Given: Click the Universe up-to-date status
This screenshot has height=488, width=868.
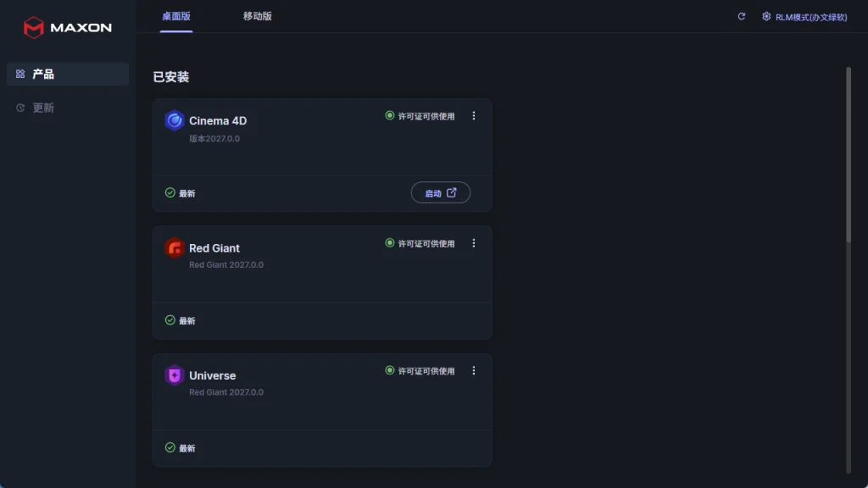Looking at the screenshot, I should 181,447.
